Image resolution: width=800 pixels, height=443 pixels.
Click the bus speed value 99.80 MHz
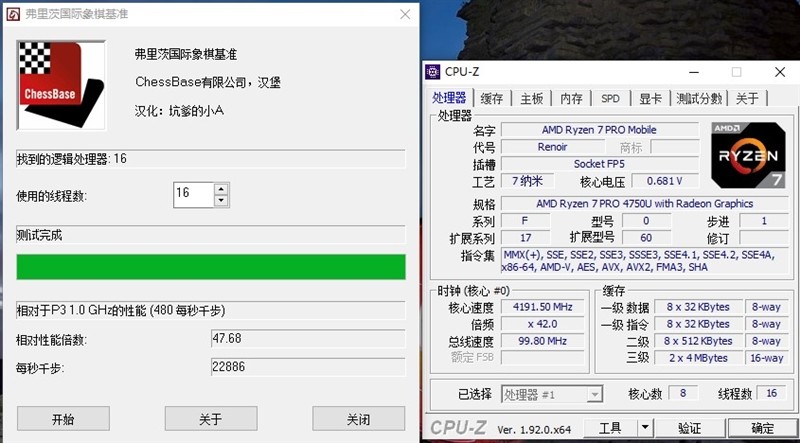pos(542,341)
